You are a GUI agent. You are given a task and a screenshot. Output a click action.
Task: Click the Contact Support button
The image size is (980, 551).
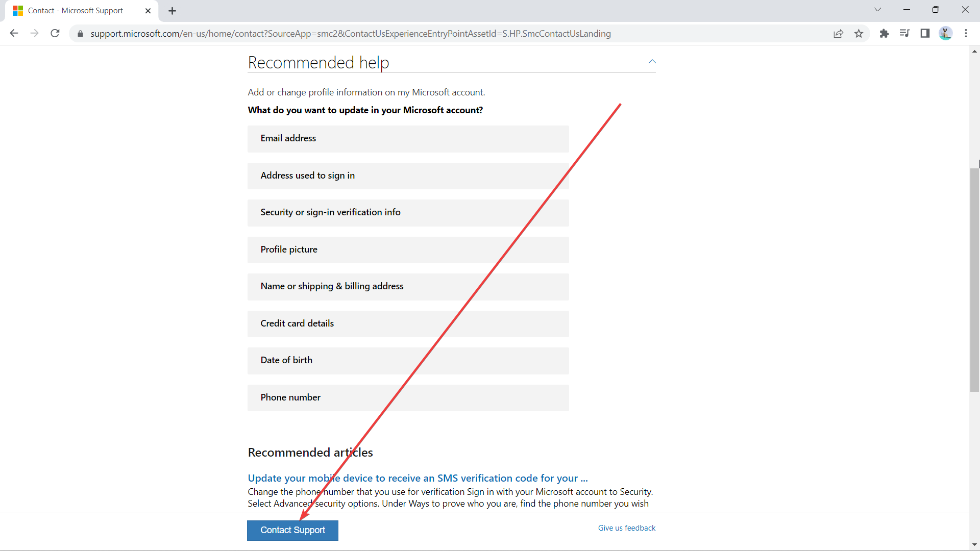click(x=292, y=530)
